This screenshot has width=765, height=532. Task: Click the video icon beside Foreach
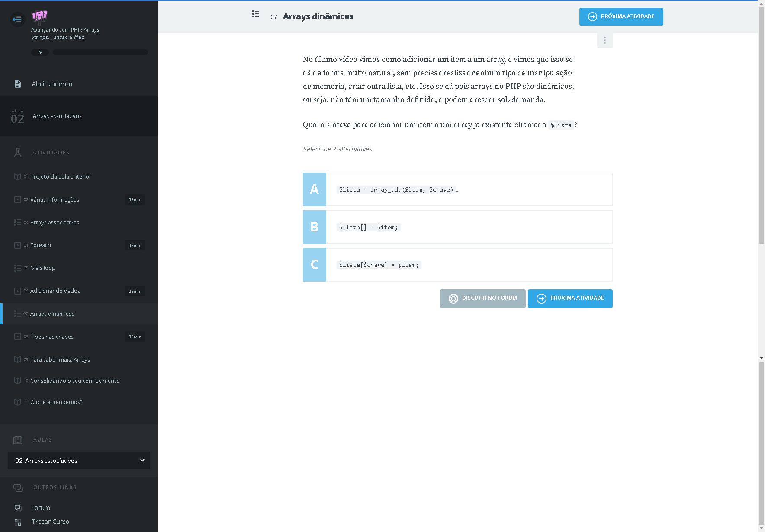pyautogui.click(x=18, y=245)
